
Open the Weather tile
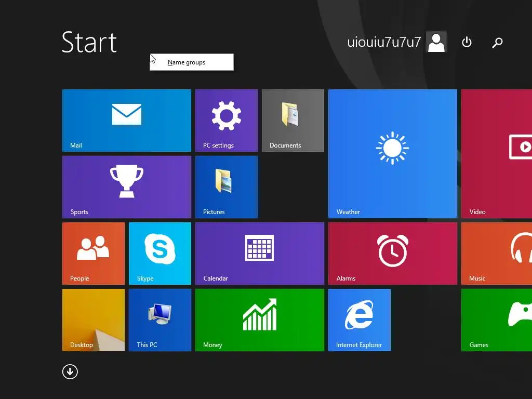(393, 154)
